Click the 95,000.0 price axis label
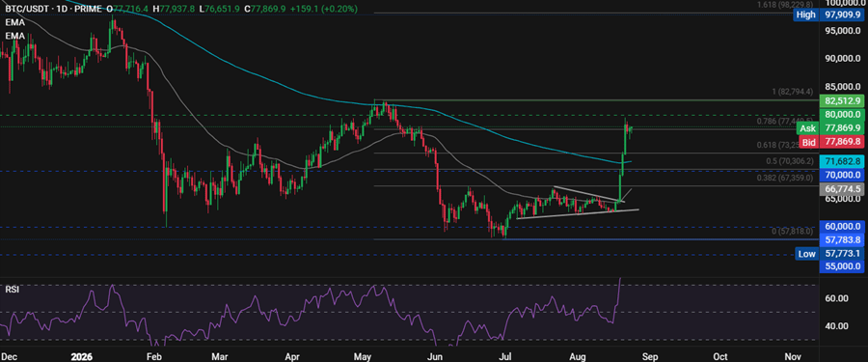Viewport: 868px width, 362px height. pyautogui.click(x=843, y=31)
